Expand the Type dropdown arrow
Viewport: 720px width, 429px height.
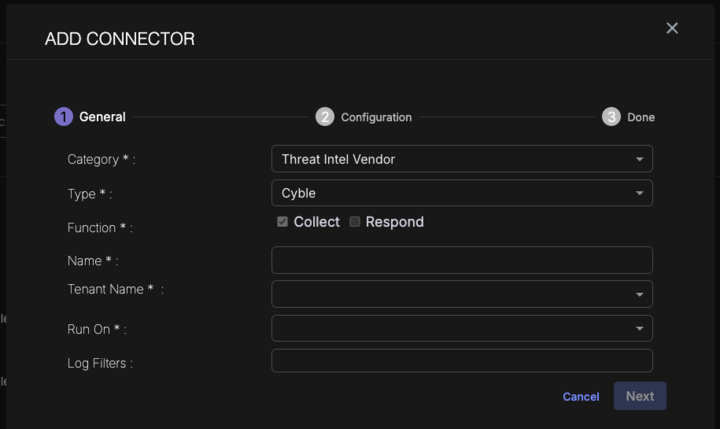(639, 193)
